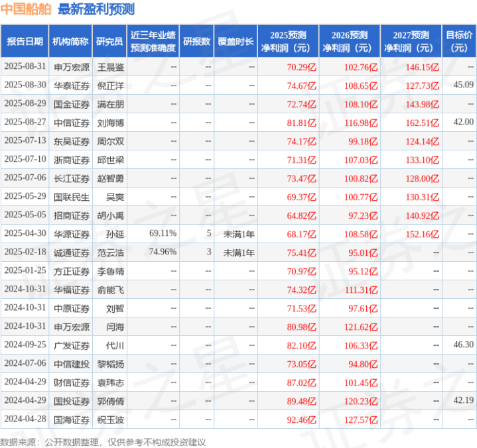Click date cell 2024-04-28
Viewport: 477px width, 448px height.
pyautogui.click(x=25, y=419)
